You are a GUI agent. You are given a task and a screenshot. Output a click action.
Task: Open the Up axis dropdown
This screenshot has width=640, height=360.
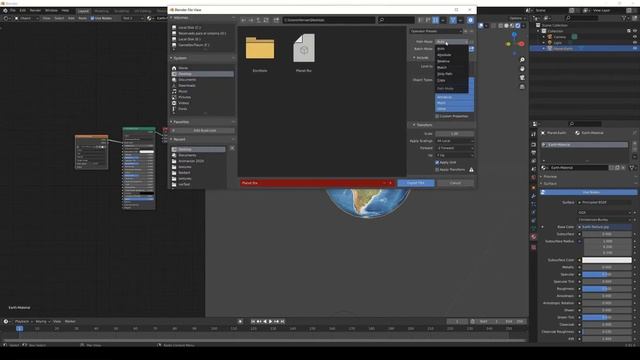[455, 155]
